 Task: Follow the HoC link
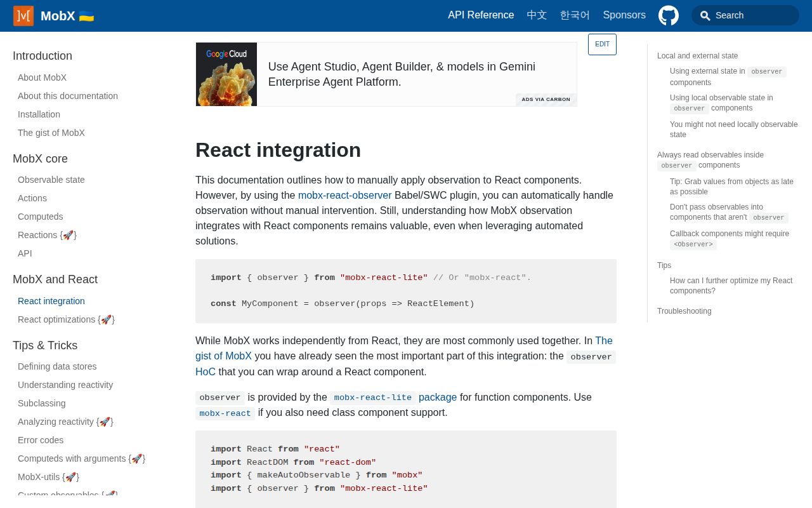[x=206, y=372]
